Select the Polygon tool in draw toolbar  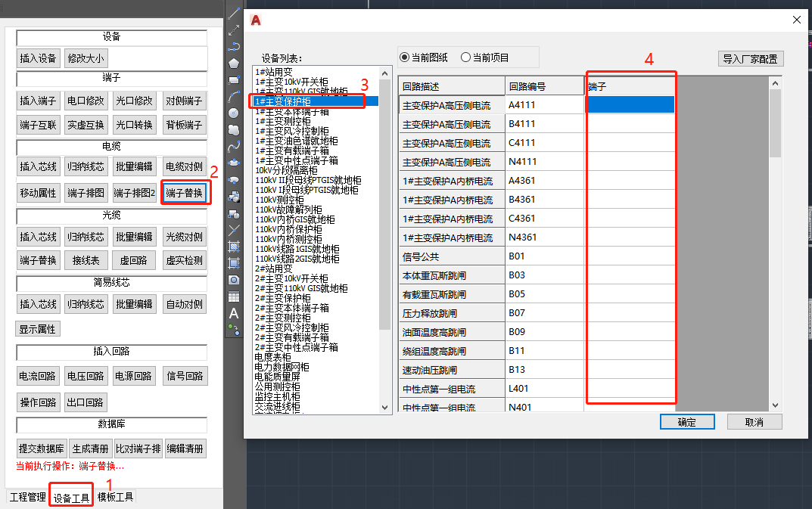click(235, 63)
